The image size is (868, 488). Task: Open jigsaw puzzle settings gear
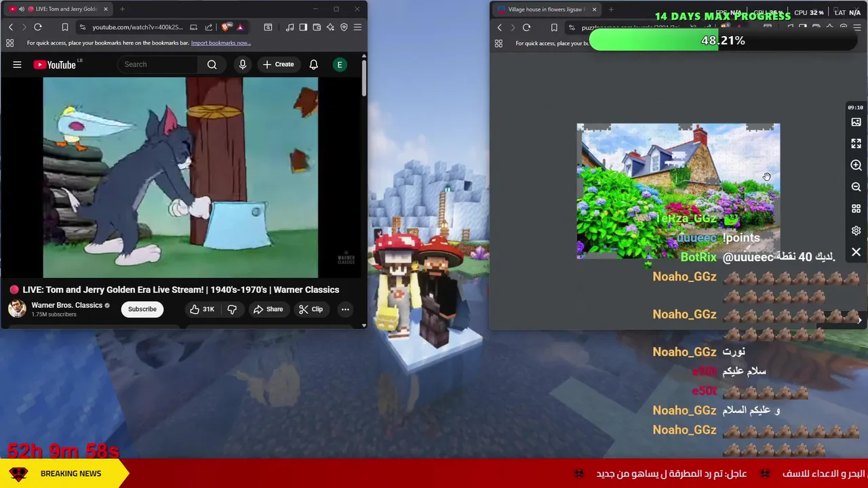pyautogui.click(x=856, y=230)
